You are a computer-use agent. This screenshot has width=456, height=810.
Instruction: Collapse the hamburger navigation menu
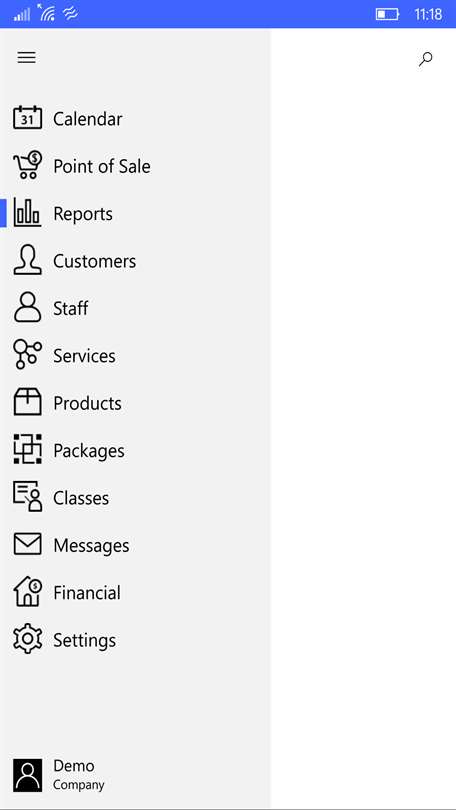27,57
